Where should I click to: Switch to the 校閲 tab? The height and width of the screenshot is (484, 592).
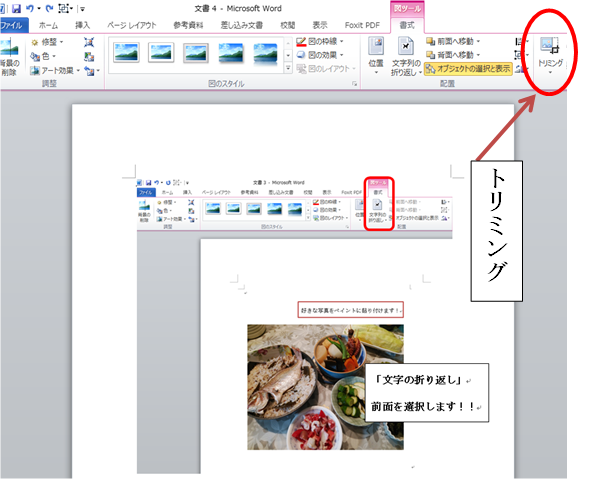point(288,25)
